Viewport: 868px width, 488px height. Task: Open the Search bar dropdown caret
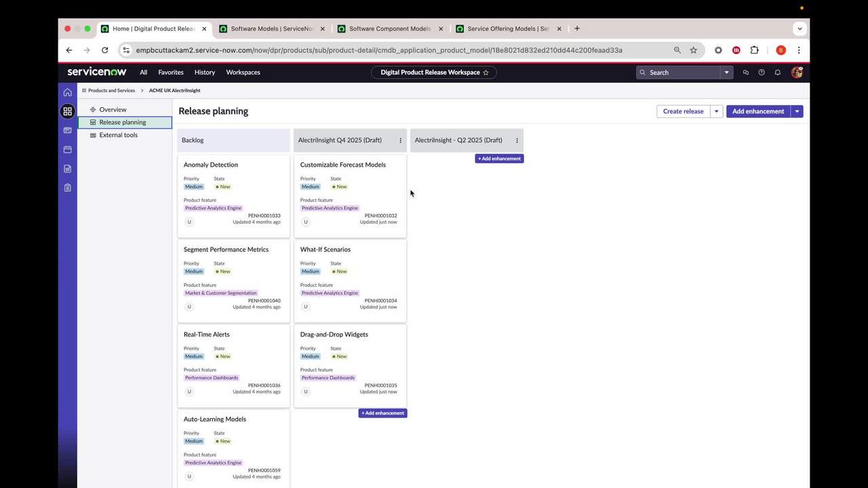pyautogui.click(x=726, y=72)
